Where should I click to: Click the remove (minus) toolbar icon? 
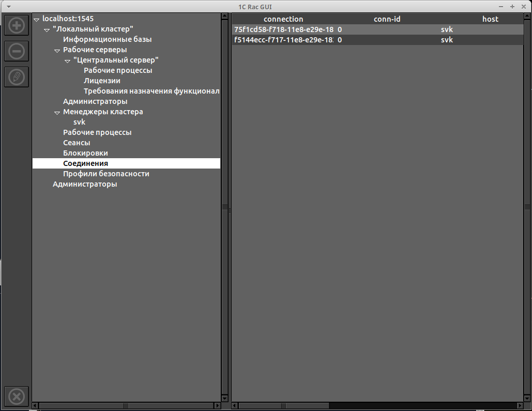tap(17, 51)
